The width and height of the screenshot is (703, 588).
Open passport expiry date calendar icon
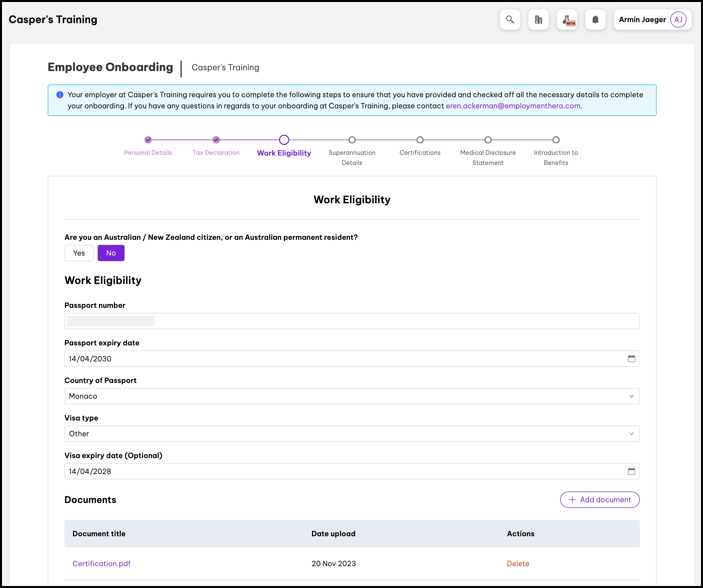coord(631,359)
